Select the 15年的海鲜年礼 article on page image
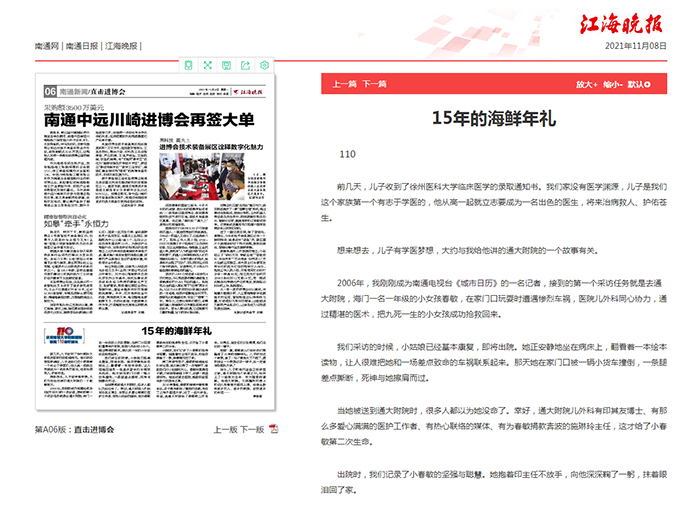700x514 pixels. (x=179, y=329)
